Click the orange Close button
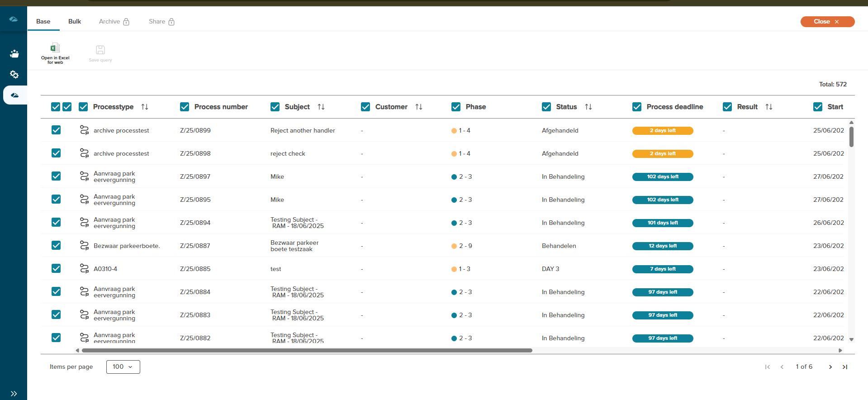 827,22
